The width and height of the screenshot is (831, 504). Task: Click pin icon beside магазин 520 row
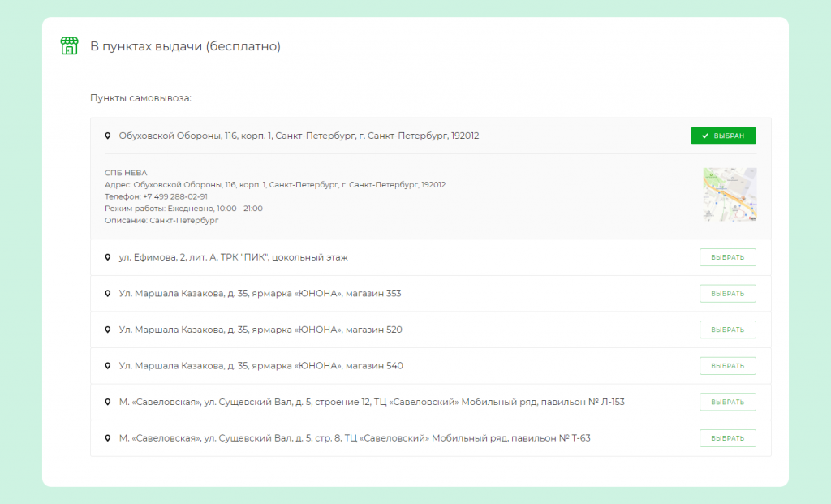pyautogui.click(x=108, y=330)
